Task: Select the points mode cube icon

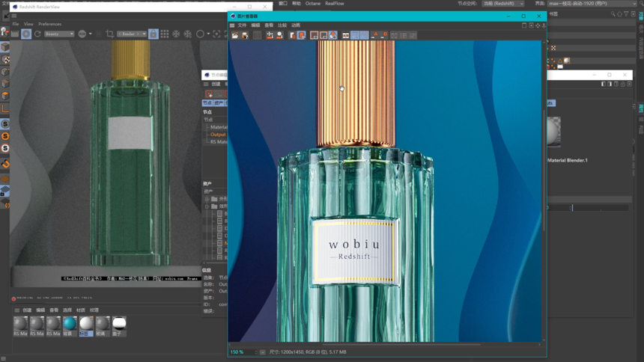Action: [x=5, y=71]
